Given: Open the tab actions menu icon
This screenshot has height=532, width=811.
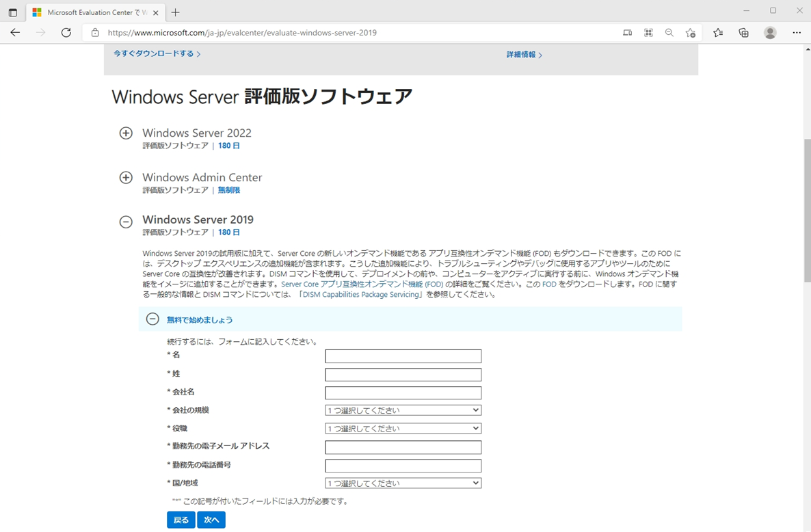Looking at the screenshot, I should click(x=13, y=12).
